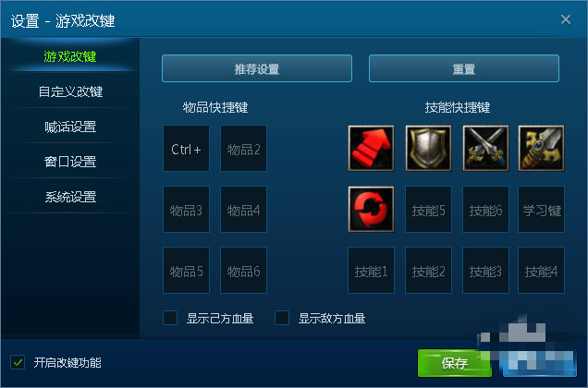Select the 物品2 hotkey slot
The height and width of the screenshot is (388, 588).
tap(243, 149)
